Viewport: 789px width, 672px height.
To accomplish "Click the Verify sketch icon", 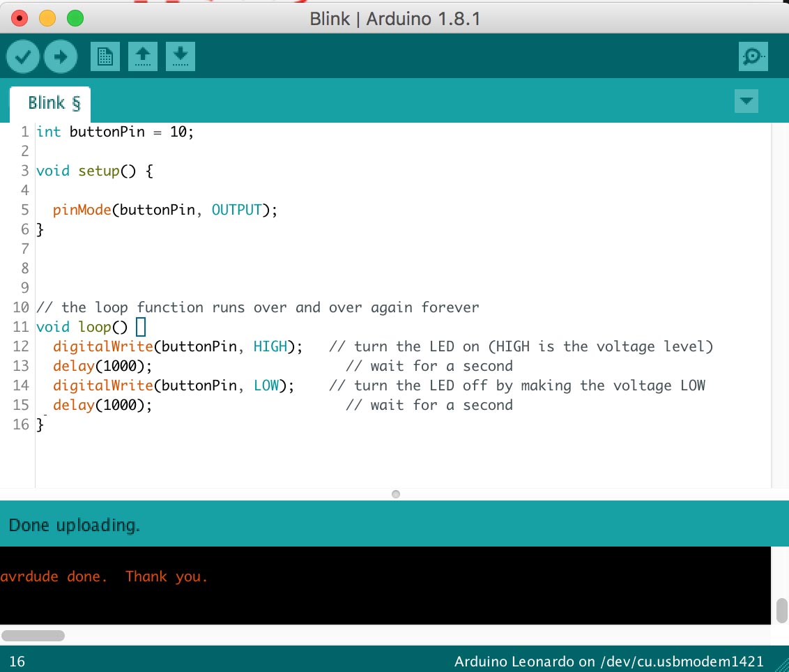I will point(22,56).
